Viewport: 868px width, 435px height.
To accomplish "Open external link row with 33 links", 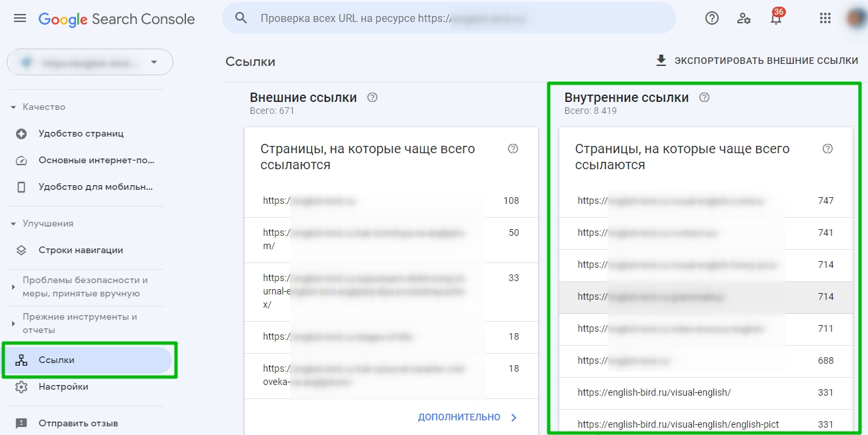I will click(391, 292).
